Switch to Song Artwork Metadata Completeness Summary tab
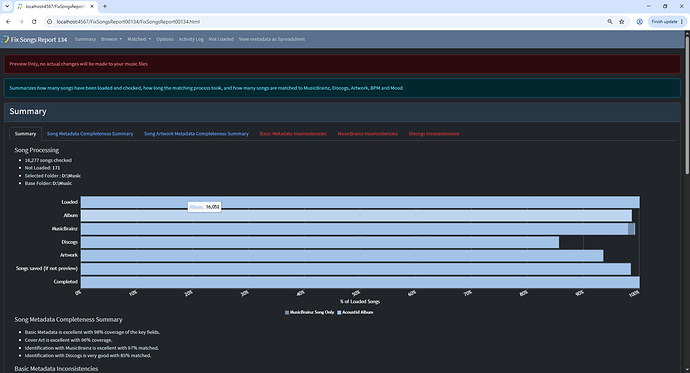Screen dimensions: 690x373 pos(196,134)
